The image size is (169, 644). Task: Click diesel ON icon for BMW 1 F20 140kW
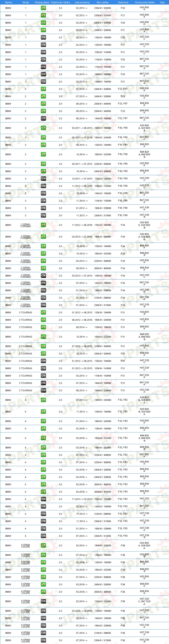tap(43, 74)
